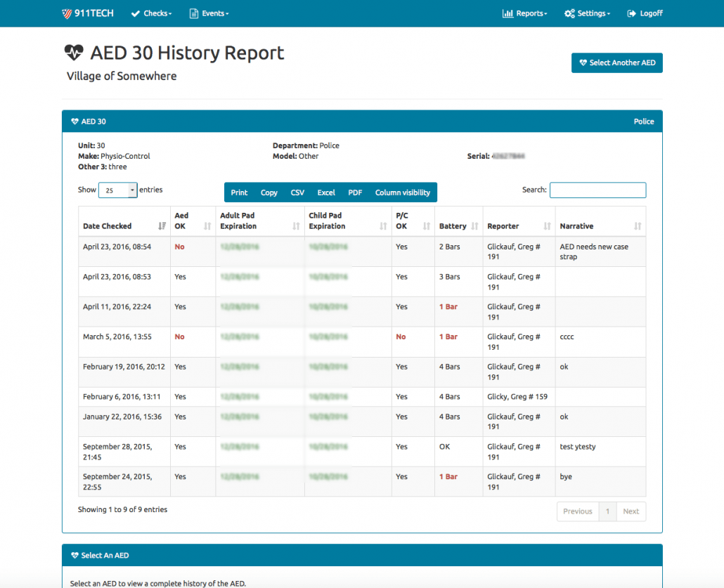Expand the Events navigation menu
Image resolution: width=724 pixels, height=588 pixels.
[x=209, y=13]
